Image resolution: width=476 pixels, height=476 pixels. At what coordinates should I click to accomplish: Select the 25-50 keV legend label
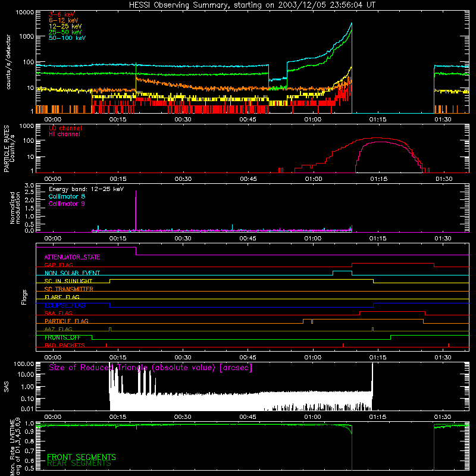[65, 32]
